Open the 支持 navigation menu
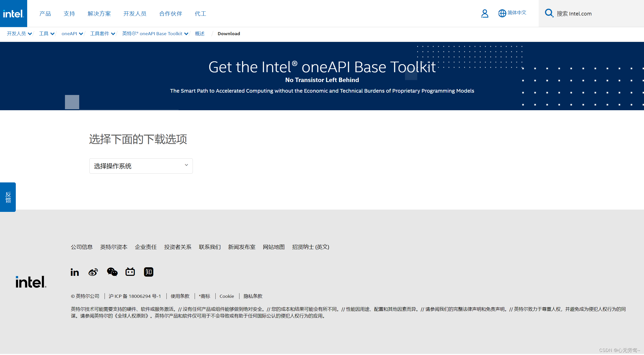The height and width of the screenshot is (355, 644). (69, 13)
